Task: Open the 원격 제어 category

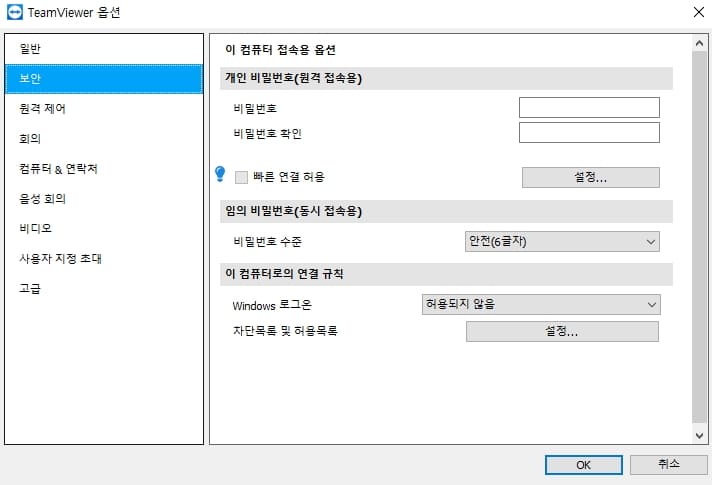Action: click(x=104, y=109)
